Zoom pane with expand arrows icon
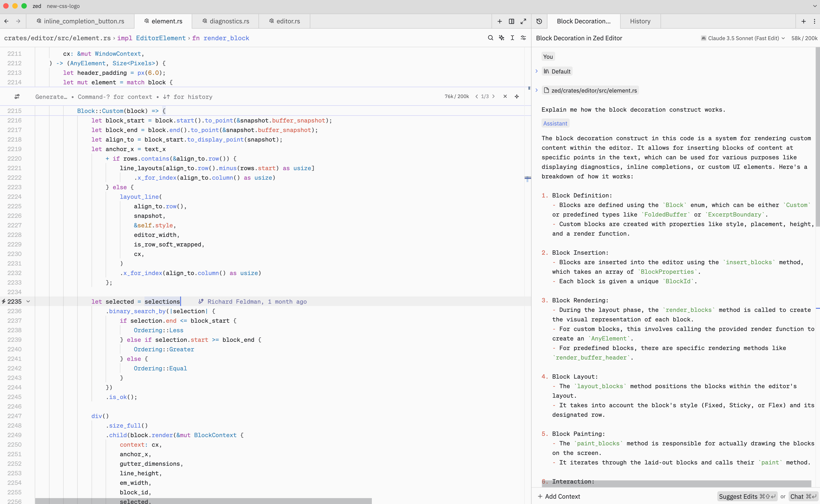This screenshot has width=820, height=504. point(523,21)
